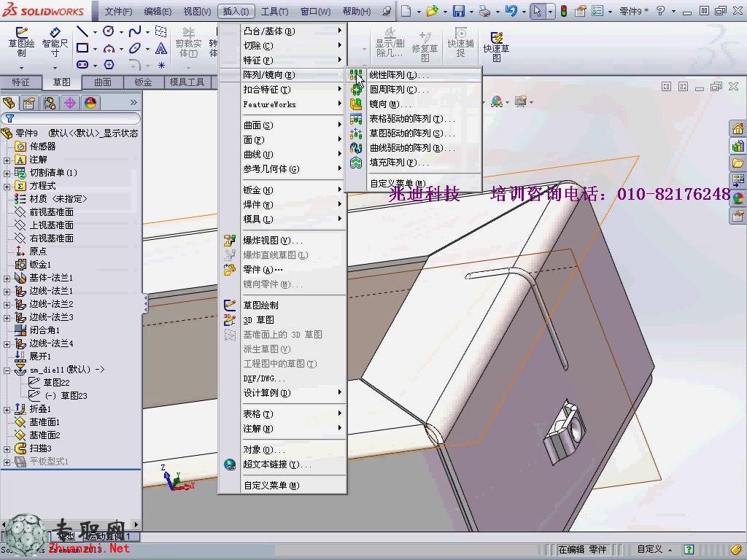
Task: Expand the 折叠1 feature node
Action: [7, 410]
